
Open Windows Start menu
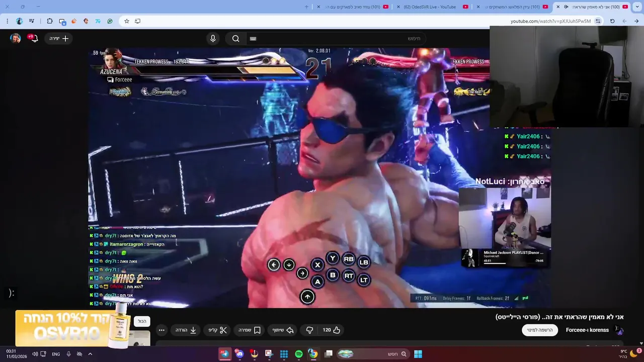418,354
